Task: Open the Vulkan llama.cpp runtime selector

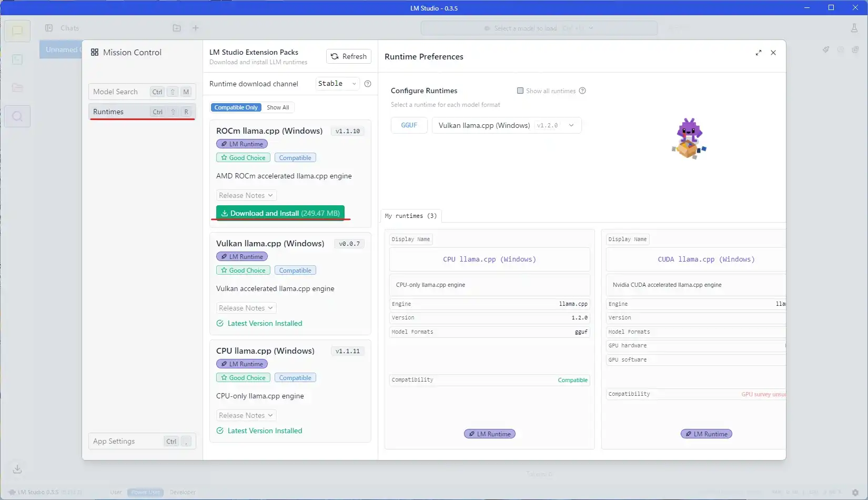Action: click(x=506, y=125)
